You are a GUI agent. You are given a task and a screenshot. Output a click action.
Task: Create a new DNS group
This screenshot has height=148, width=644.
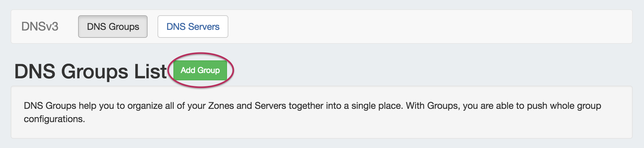tap(200, 70)
